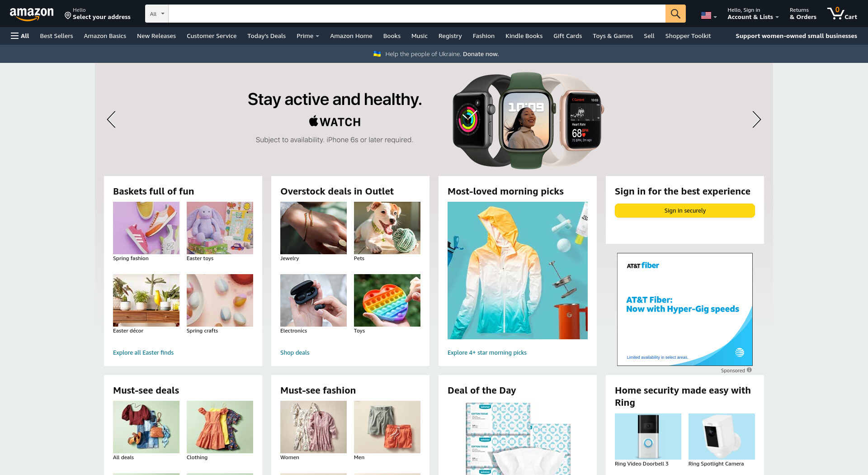
Task: Expand the search category All dropdown
Action: click(157, 14)
